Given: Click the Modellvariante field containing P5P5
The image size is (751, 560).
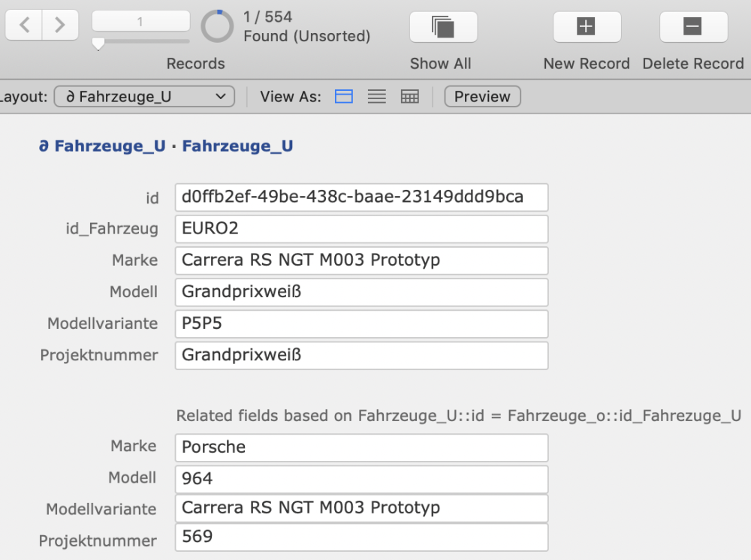Looking at the screenshot, I should 361,324.
